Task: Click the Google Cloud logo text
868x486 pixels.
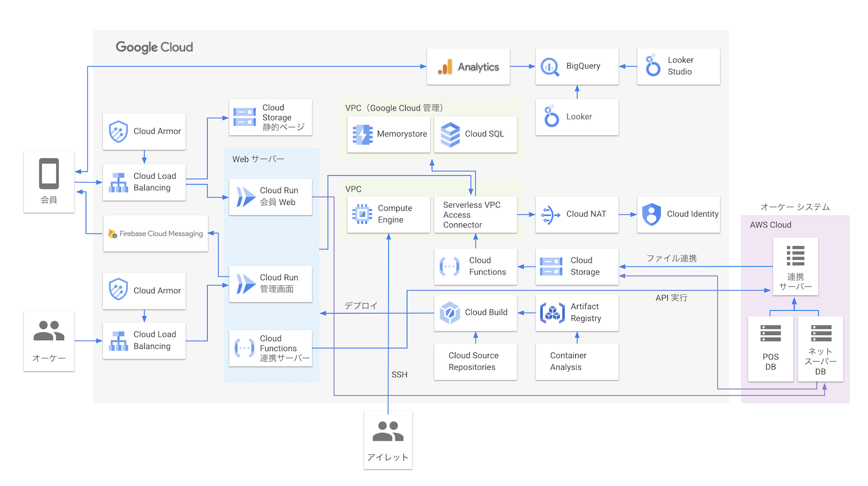Action: 155,47
